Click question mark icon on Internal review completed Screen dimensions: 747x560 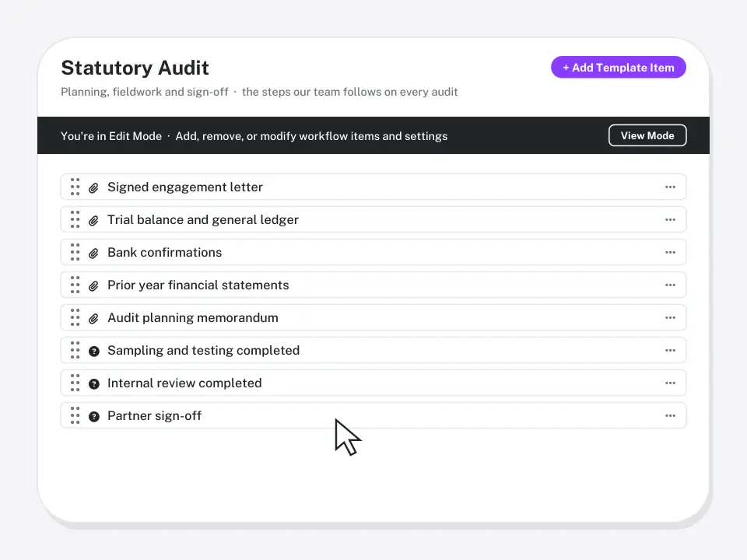[94, 383]
